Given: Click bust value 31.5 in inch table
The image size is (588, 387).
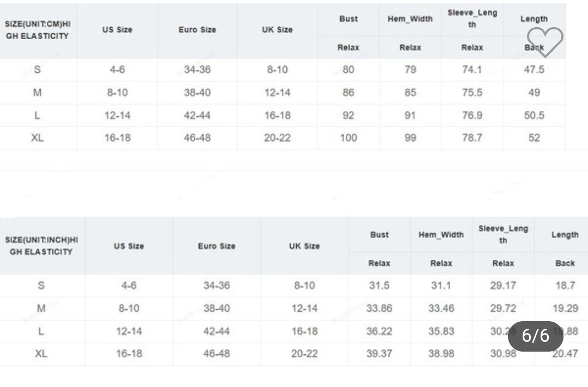Looking at the screenshot, I should [x=379, y=286].
